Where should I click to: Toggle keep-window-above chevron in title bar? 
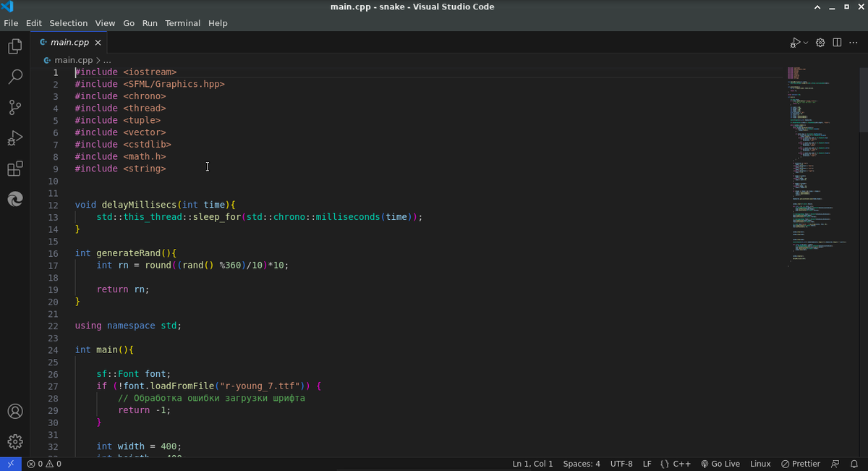(817, 7)
